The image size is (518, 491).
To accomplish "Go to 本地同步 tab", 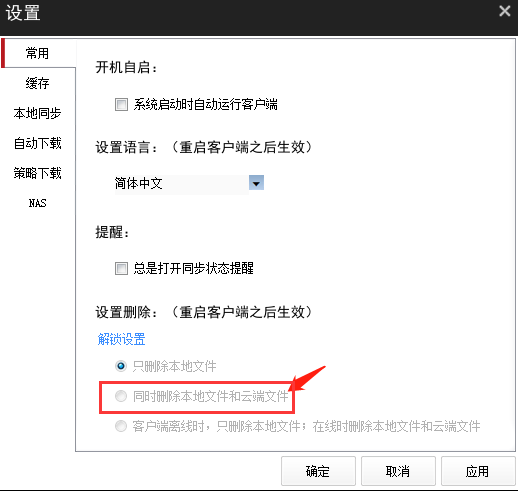I will [38, 113].
